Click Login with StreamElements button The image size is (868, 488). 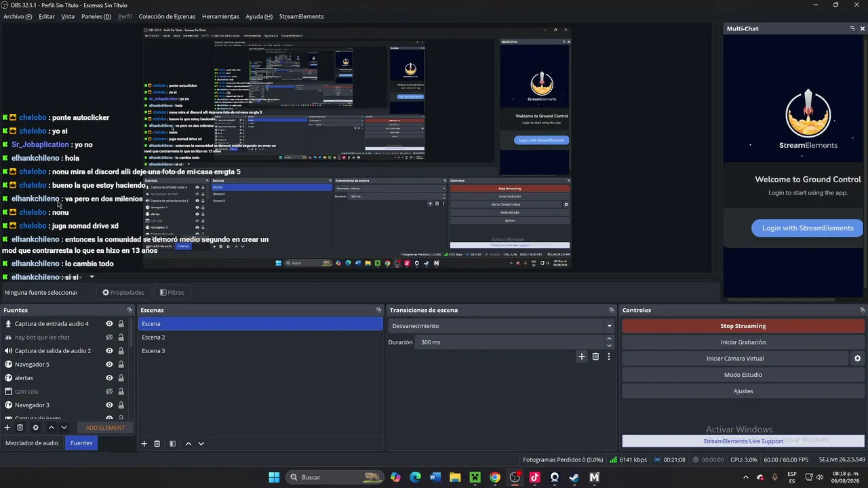[x=808, y=228]
